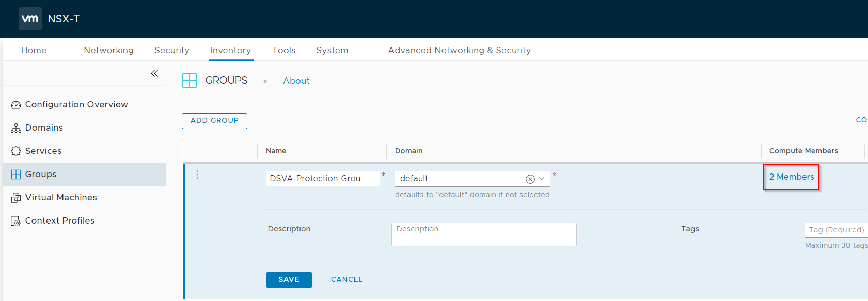Open the three-dot row actions menu
The image size is (868, 301).
[197, 175]
